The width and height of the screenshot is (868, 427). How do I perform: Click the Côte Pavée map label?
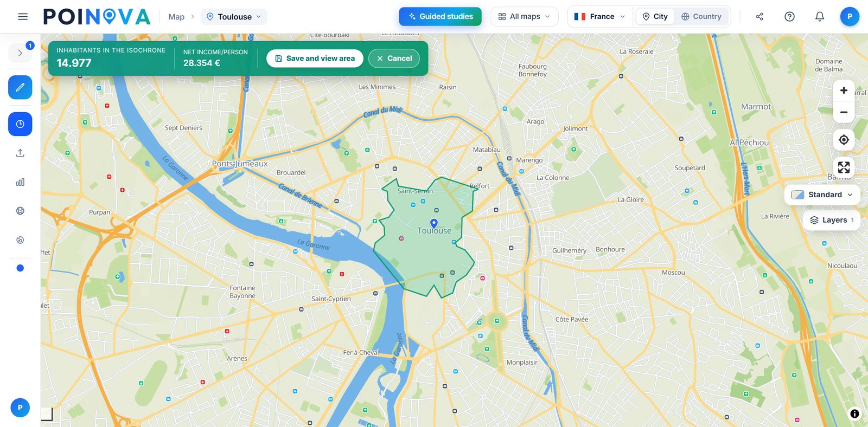point(572,319)
